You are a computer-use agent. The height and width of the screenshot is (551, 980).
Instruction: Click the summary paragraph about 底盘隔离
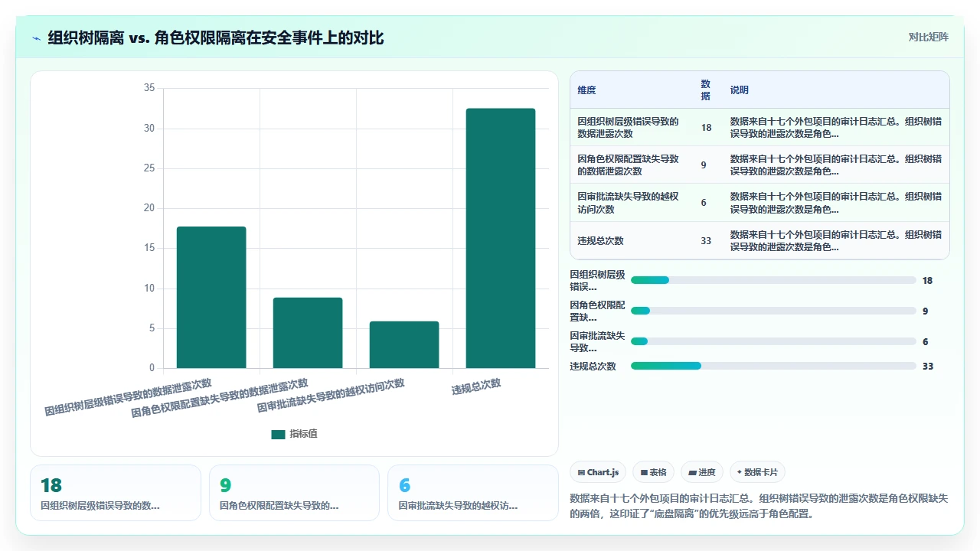[x=759, y=506]
